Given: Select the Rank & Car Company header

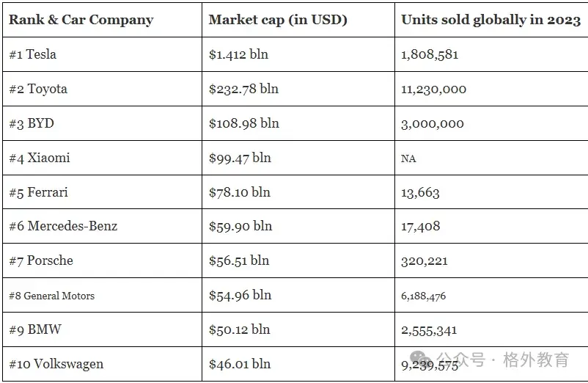Looking at the screenshot, I should coord(81,20).
